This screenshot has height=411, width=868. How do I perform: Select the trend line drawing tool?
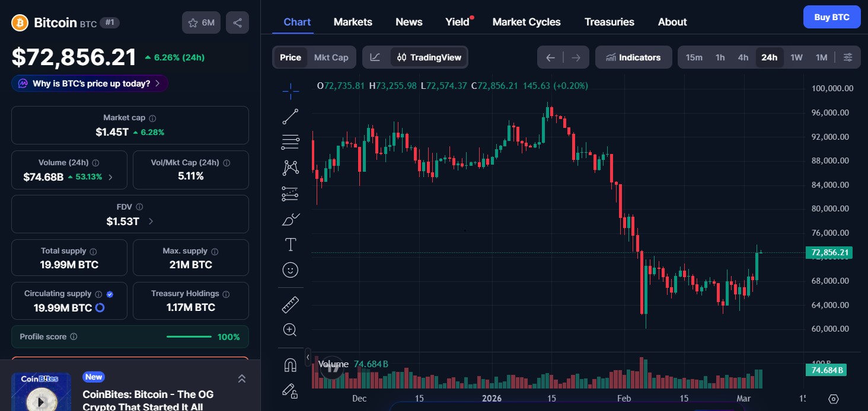click(x=290, y=116)
